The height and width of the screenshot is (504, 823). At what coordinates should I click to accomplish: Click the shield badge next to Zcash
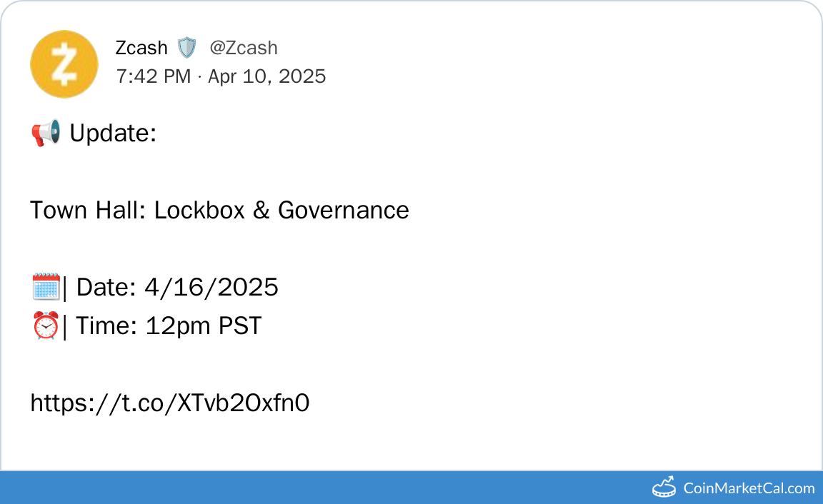point(186,48)
